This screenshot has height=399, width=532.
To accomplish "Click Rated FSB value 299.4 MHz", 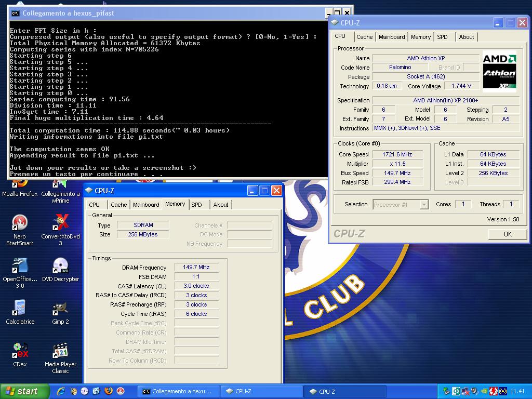I will tap(397, 182).
